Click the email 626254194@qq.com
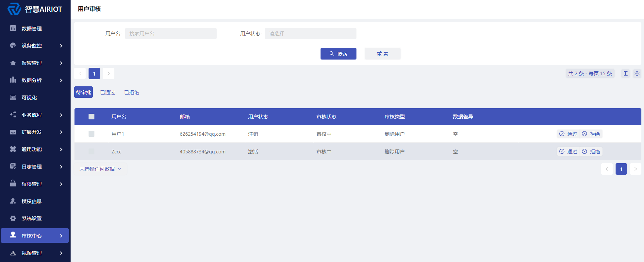The height and width of the screenshot is (262, 644). point(203,134)
